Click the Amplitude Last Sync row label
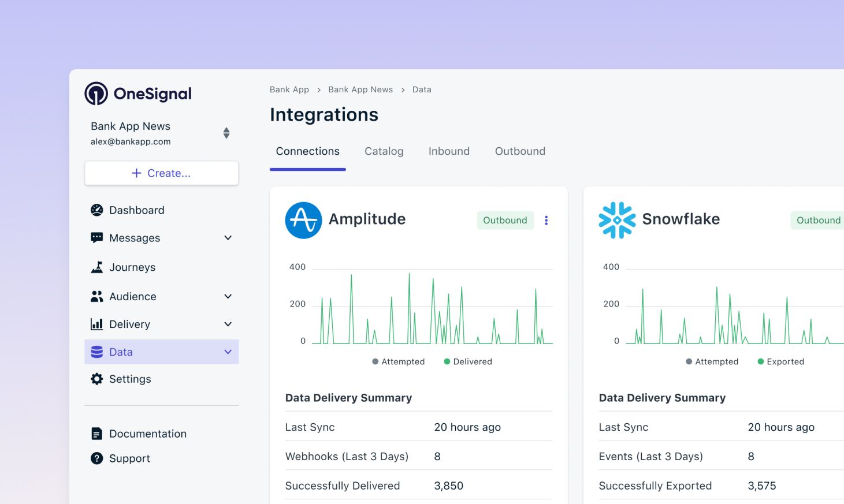Image resolution: width=844 pixels, height=504 pixels. pyautogui.click(x=310, y=427)
